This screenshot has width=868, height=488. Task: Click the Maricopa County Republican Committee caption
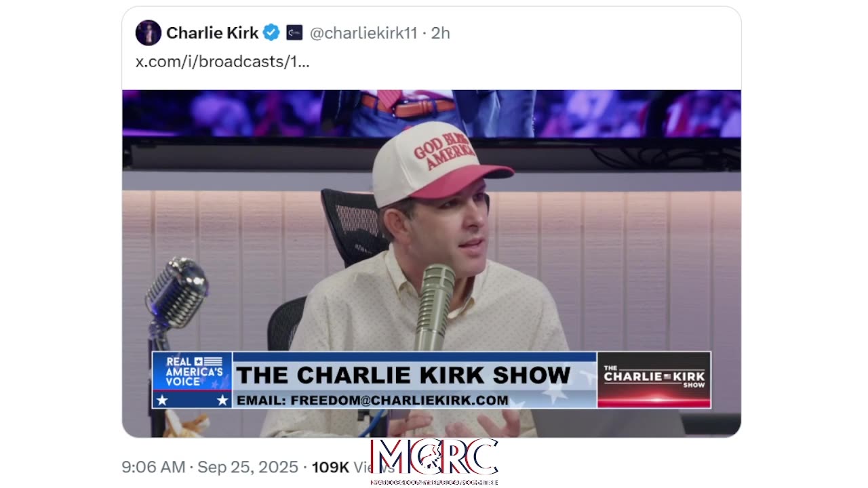point(435,482)
